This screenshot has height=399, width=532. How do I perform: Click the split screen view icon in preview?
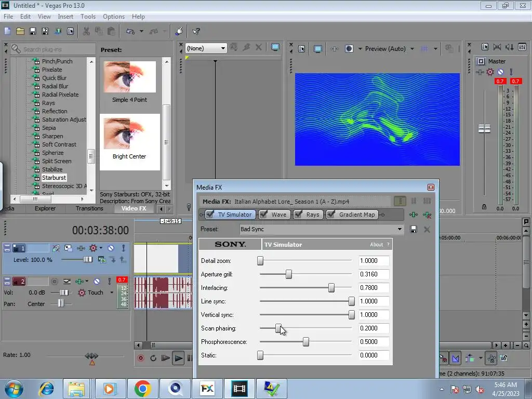(349, 49)
